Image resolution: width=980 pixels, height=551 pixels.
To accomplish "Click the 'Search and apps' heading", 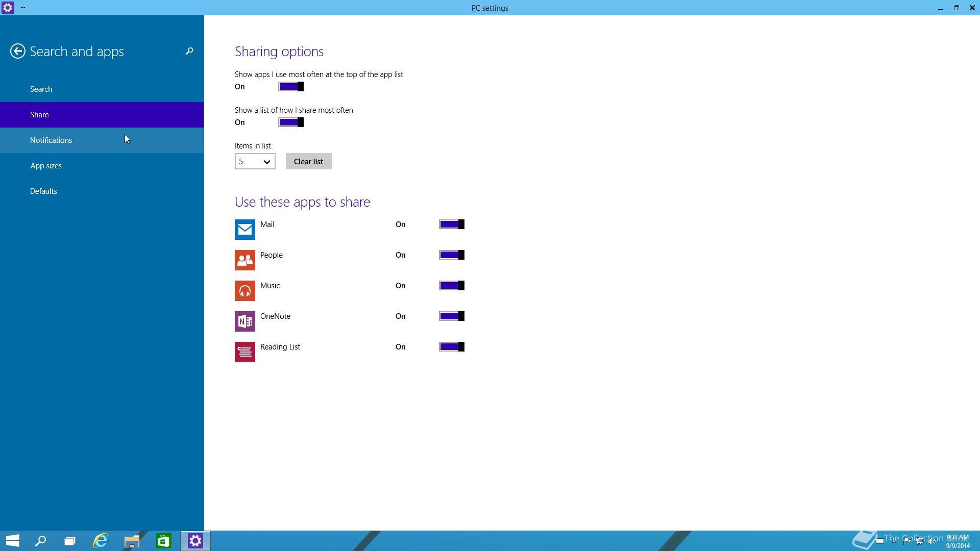I will click(77, 52).
